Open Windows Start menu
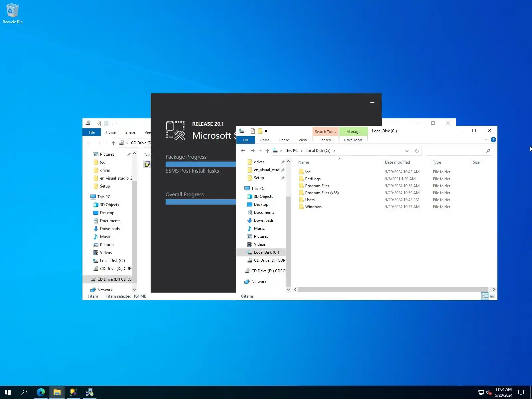Screen dimensions: 532x399 pos(8,392)
